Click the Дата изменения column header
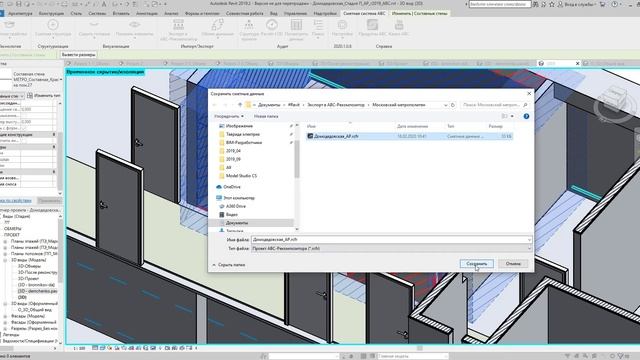This screenshot has width=640, height=360. [x=412, y=126]
